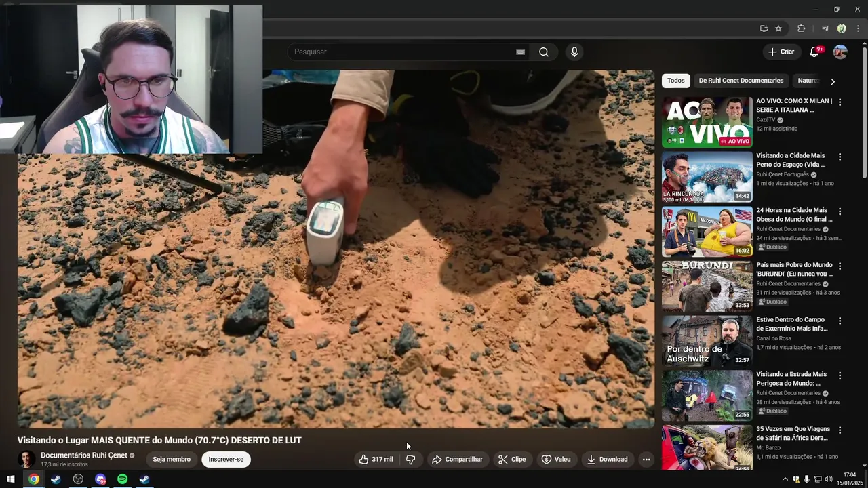
Task: Bookmark this page with the star icon
Action: pos(778,28)
